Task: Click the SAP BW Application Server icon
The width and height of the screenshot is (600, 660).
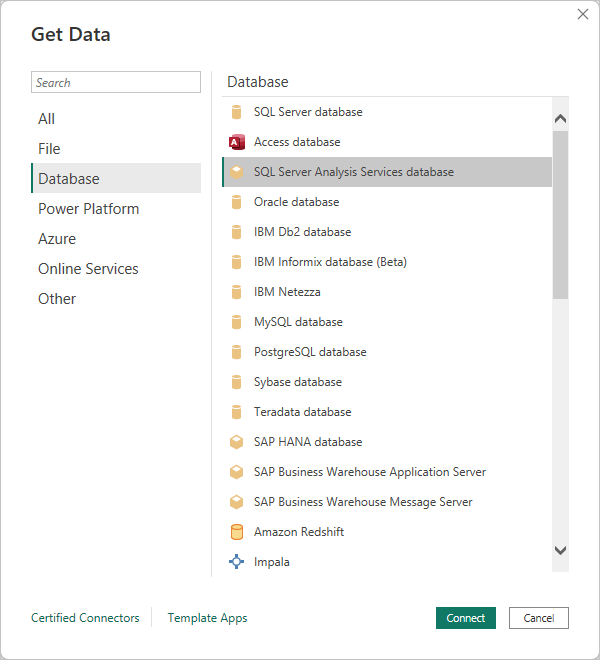Action: point(237,472)
